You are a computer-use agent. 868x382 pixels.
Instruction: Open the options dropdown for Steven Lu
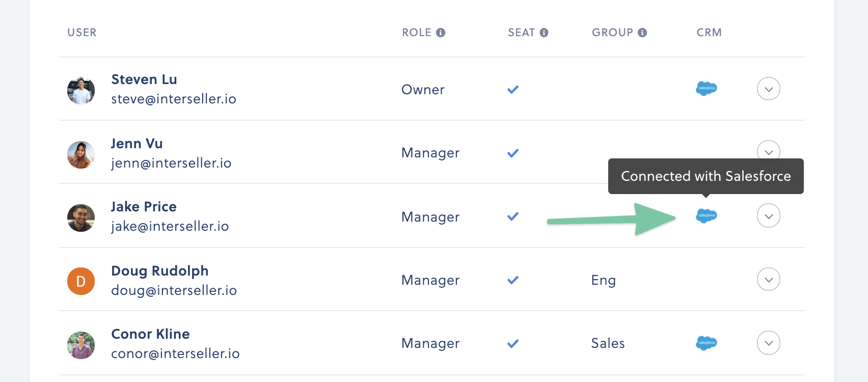click(769, 89)
